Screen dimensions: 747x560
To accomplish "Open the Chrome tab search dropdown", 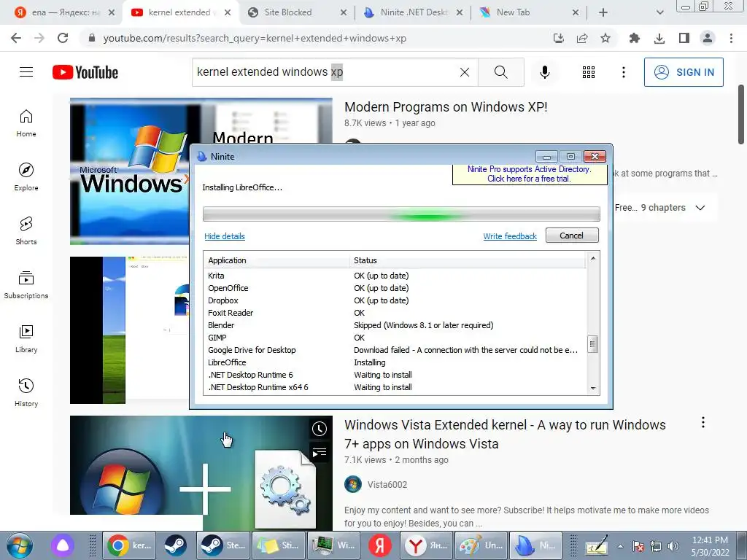I will (659, 12).
